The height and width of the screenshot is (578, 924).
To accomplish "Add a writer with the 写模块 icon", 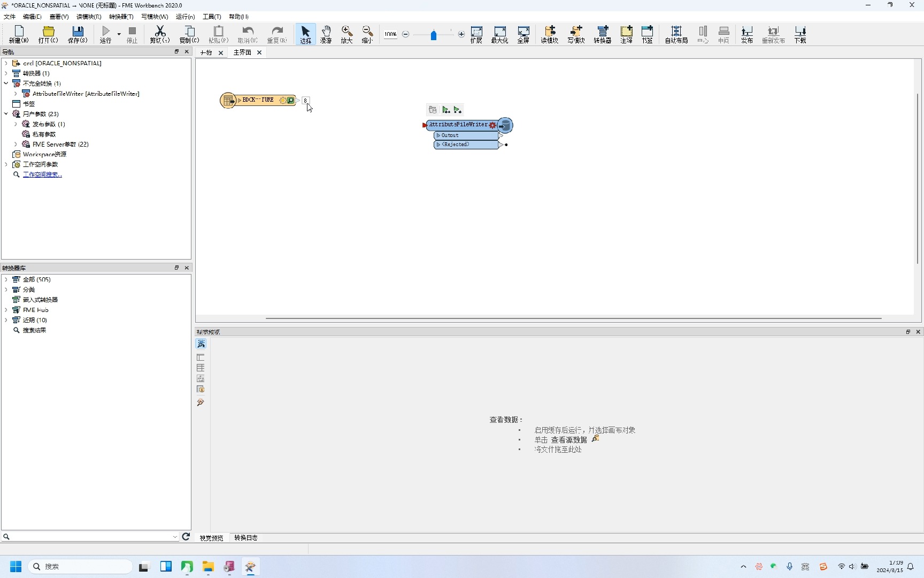I will tap(576, 34).
